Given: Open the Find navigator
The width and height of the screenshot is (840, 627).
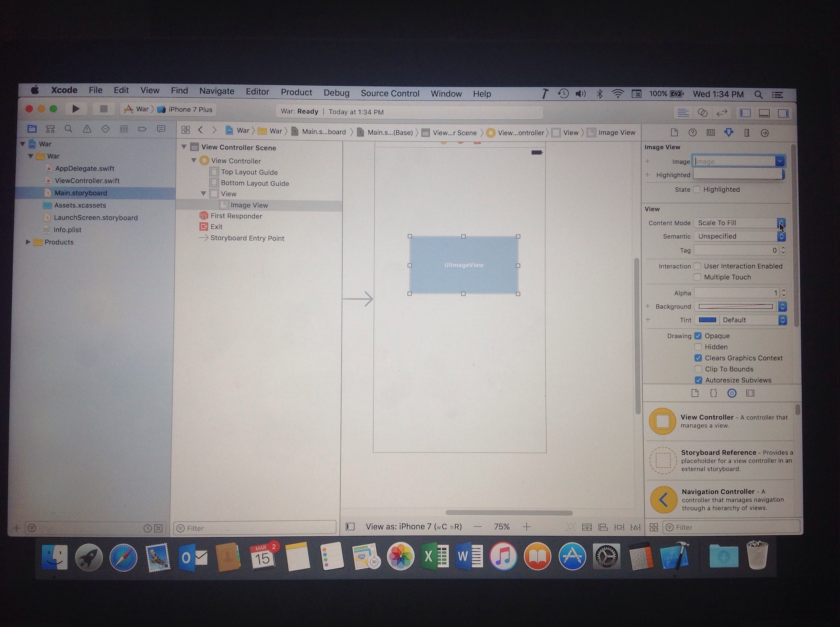Looking at the screenshot, I should tap(68, 129).
